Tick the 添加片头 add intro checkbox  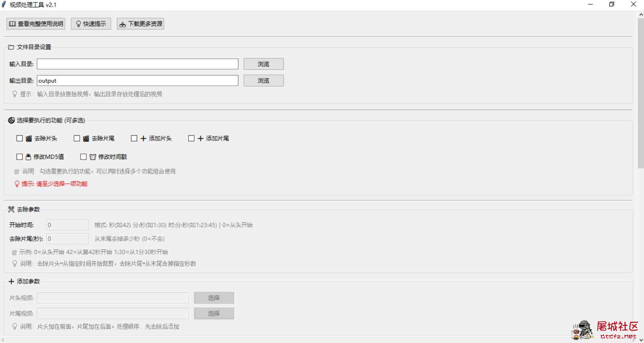tap(134, 138)
